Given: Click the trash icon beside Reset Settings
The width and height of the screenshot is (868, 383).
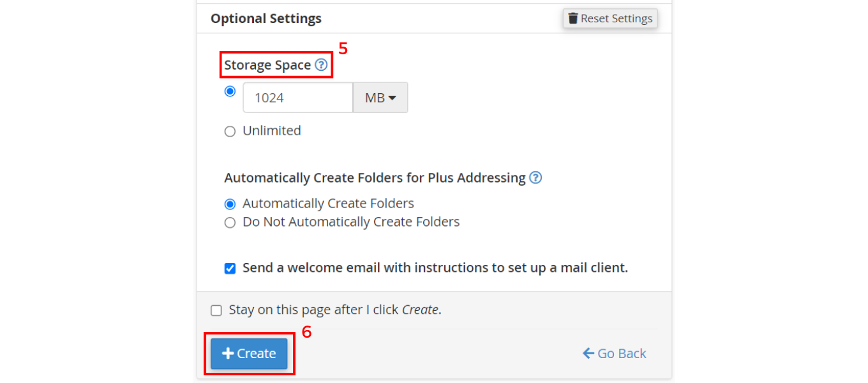Looking at the screenshot, I should pos(573,19).
